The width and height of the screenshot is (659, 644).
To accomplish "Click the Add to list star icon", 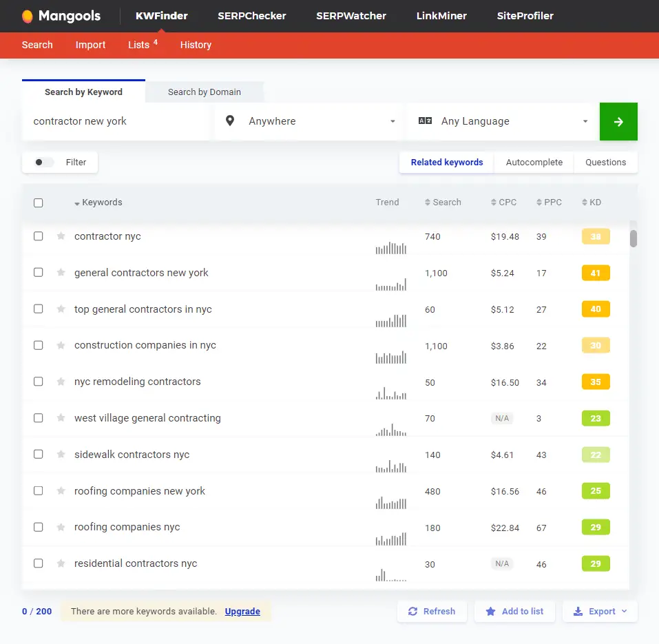I will (x=490, y=611).
